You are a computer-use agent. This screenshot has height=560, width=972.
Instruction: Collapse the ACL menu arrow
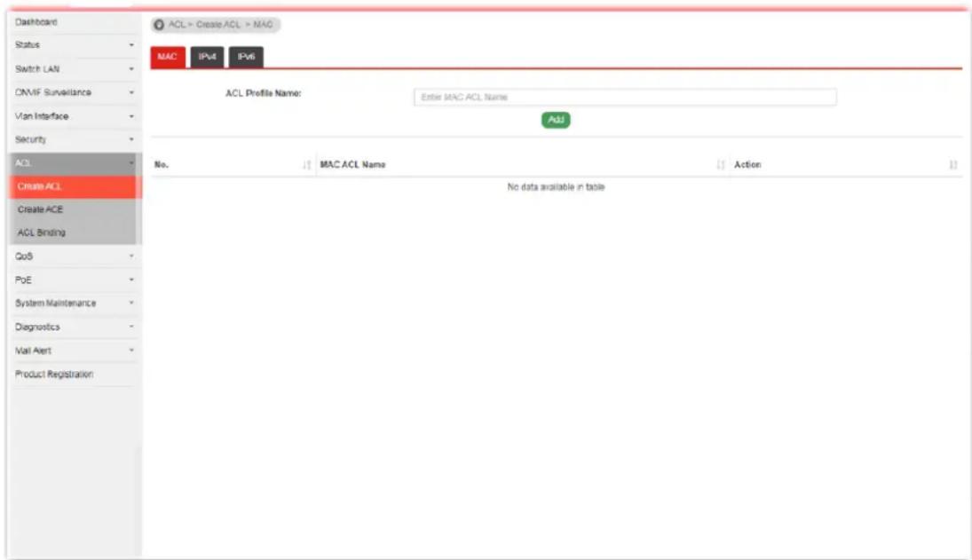click(131, 163)
